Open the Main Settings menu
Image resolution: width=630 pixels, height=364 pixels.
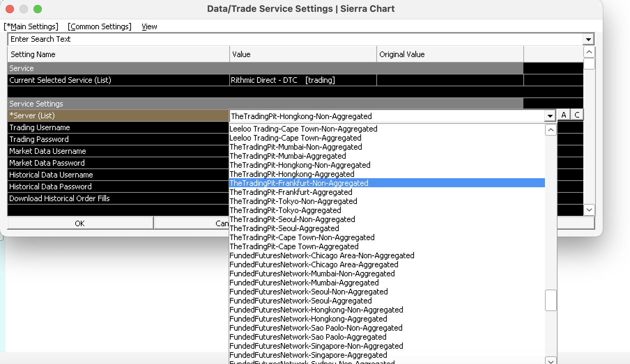pyautogui.click(x=31, y=26)
